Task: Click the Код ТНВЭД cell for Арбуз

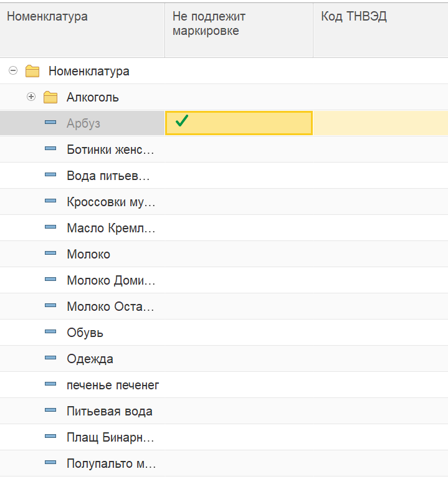Action: tap(381, 123)
